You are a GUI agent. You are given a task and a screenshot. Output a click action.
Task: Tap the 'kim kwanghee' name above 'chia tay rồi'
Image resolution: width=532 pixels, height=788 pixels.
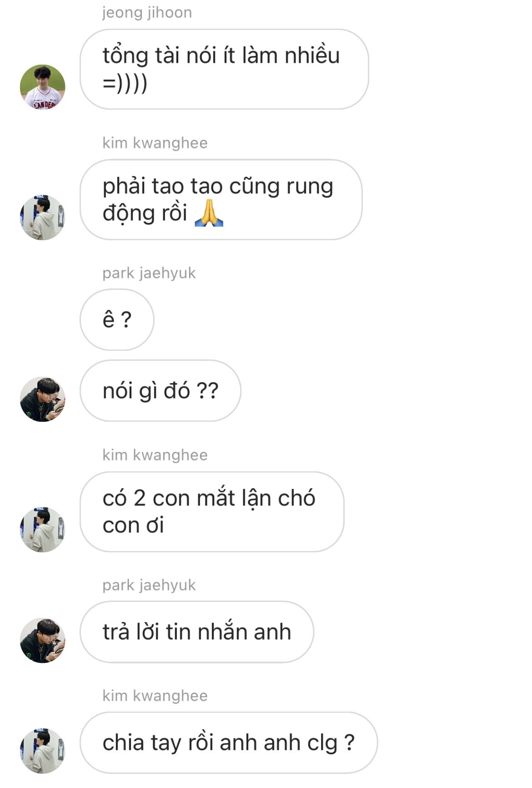155,696
